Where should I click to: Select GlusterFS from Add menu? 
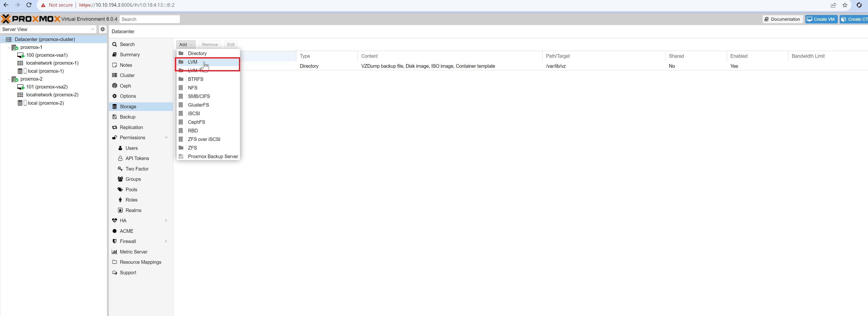(x=208, y=105)
